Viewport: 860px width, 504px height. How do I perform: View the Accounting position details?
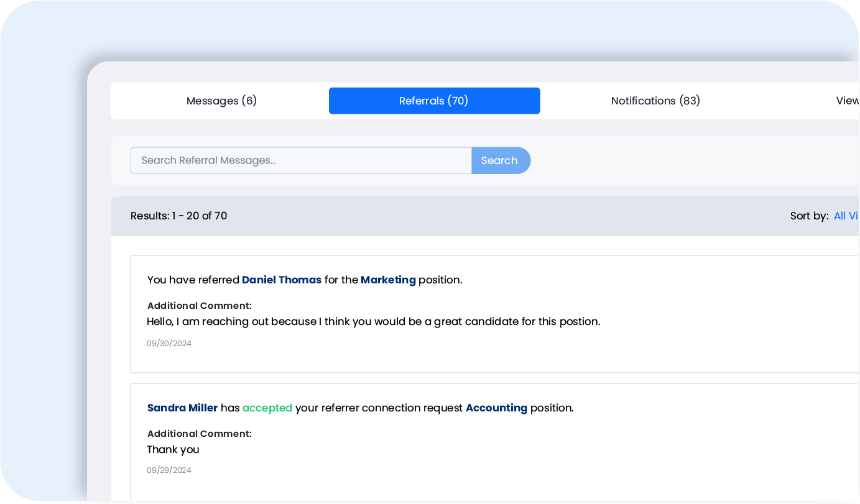pos(496,408)
